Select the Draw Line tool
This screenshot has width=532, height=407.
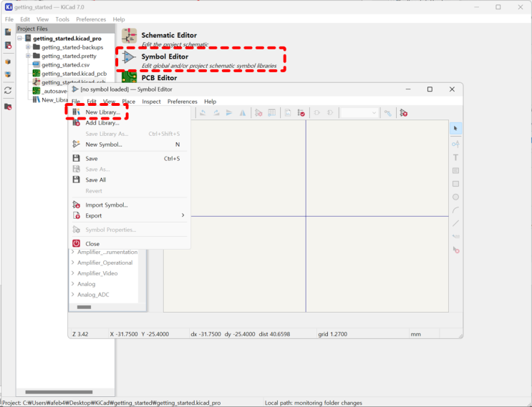click(455, 223)
